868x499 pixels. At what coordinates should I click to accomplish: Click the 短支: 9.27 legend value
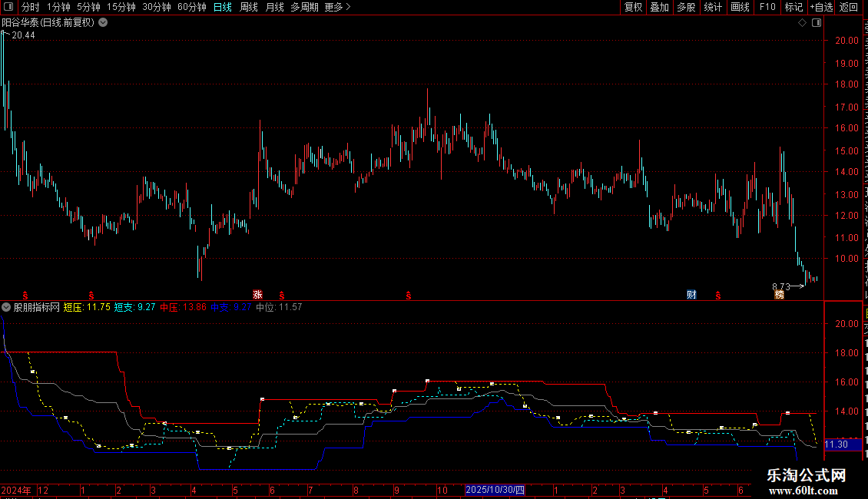[134, 307]
